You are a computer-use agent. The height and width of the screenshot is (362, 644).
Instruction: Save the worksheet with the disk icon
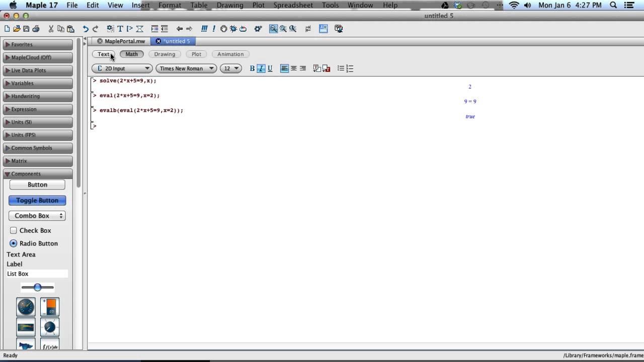[26, 29]
